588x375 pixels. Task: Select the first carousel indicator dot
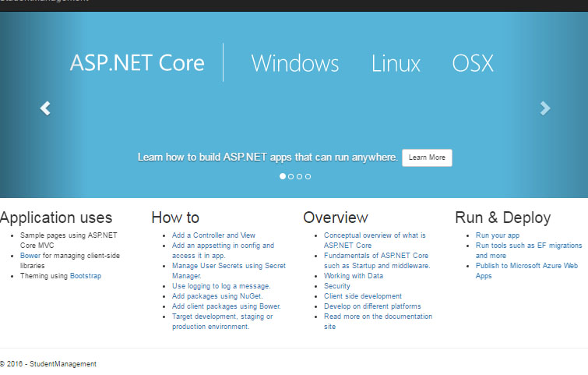(x=283, y=176)
